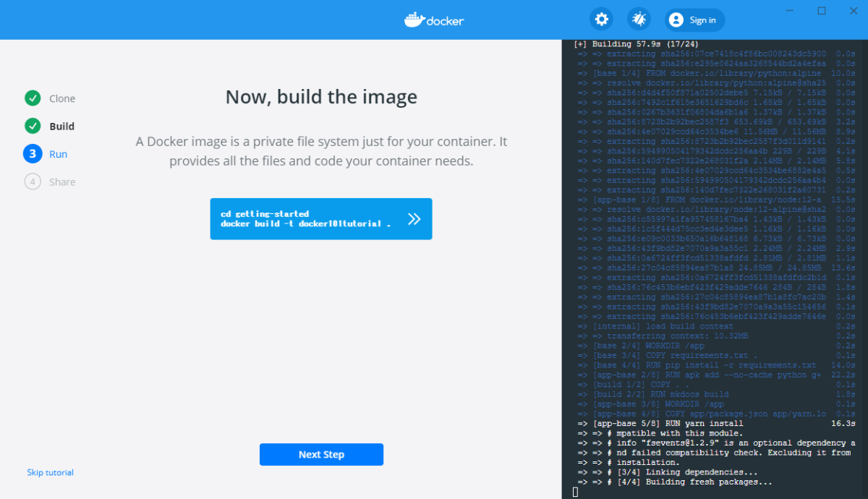Click the step 4 circle icon
Screen dimensions: 868x499
click(x=33, y=182)
